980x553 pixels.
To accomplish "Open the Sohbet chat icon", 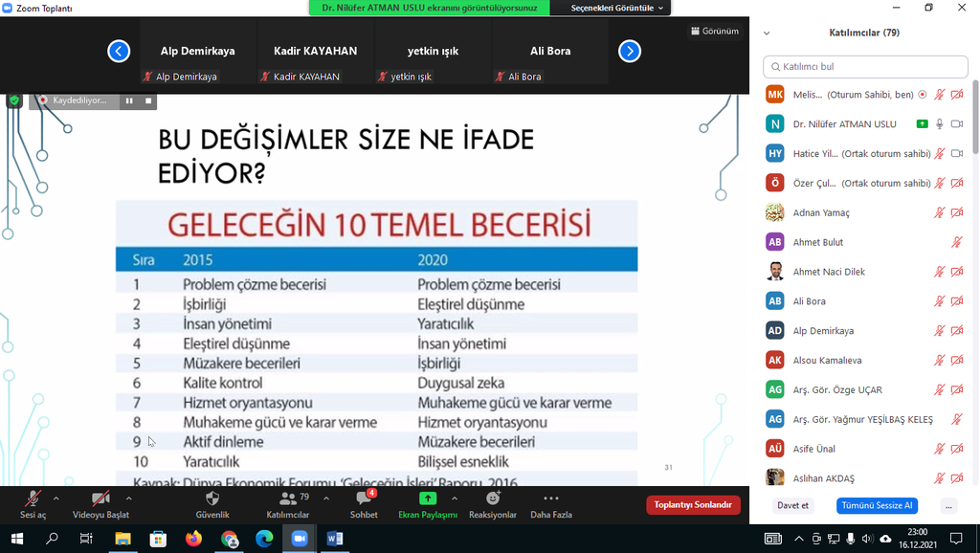I will (x=364, y=498).
